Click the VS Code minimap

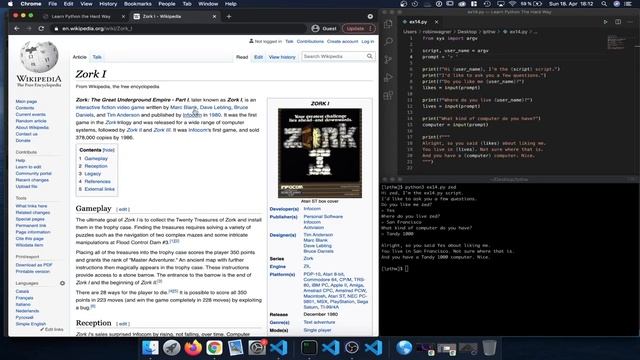[617, 42]
